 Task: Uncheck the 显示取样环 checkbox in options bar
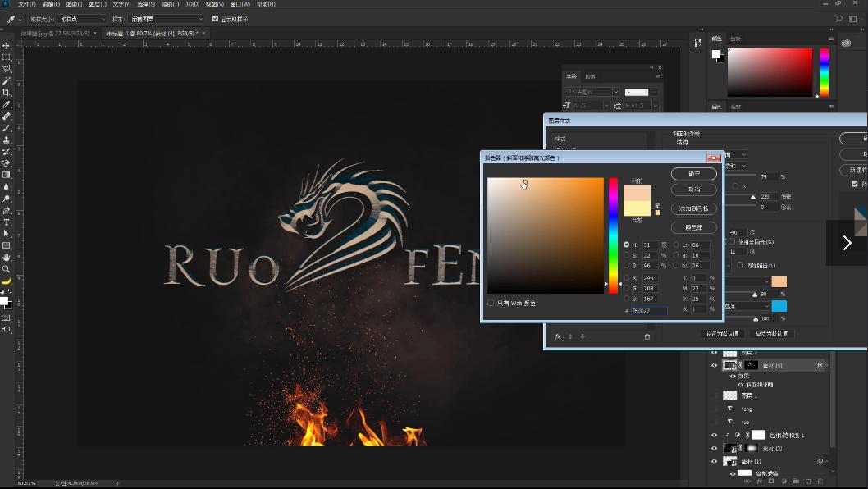pyautogui.click(x=215, y=19)
